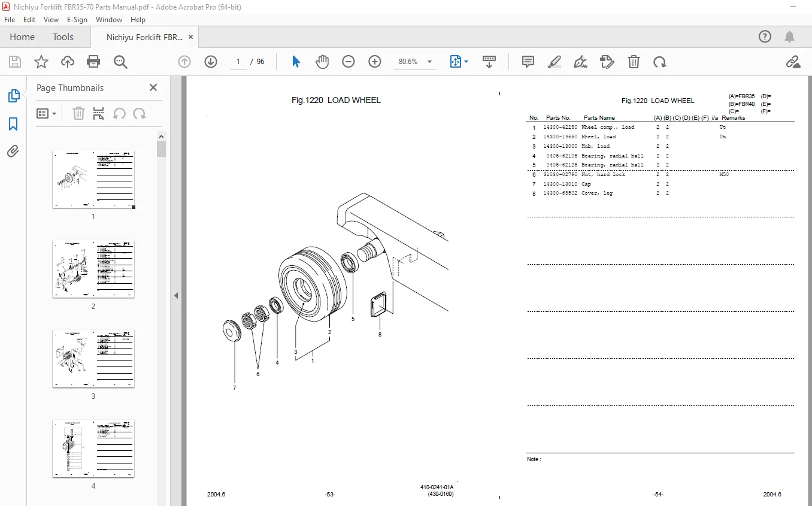
Task: Activate the selection arrow tool
Action: 296,62
